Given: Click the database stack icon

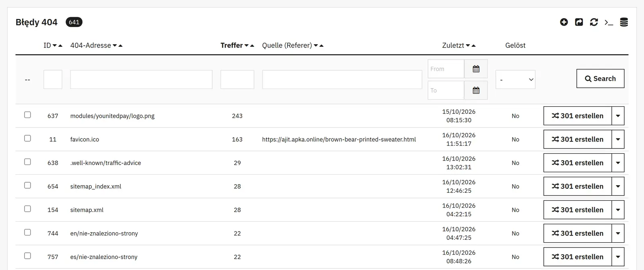Looking at the screenshot, I should coord(624,22).
